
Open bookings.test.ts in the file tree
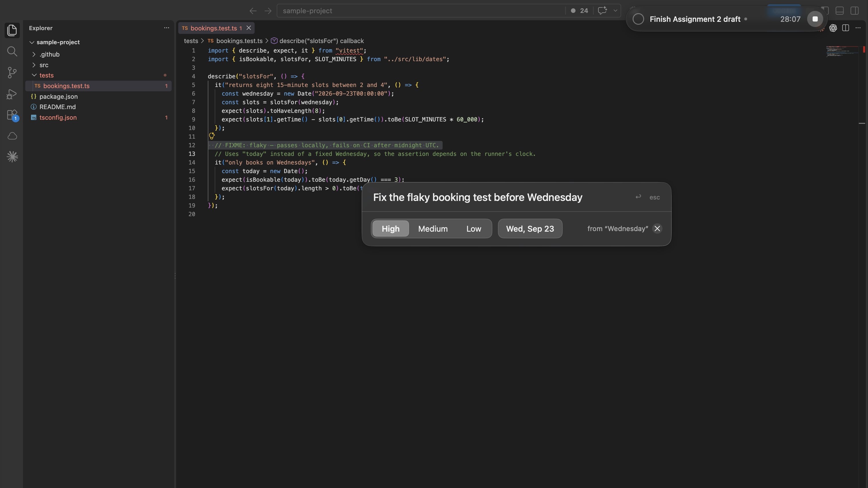98,86
